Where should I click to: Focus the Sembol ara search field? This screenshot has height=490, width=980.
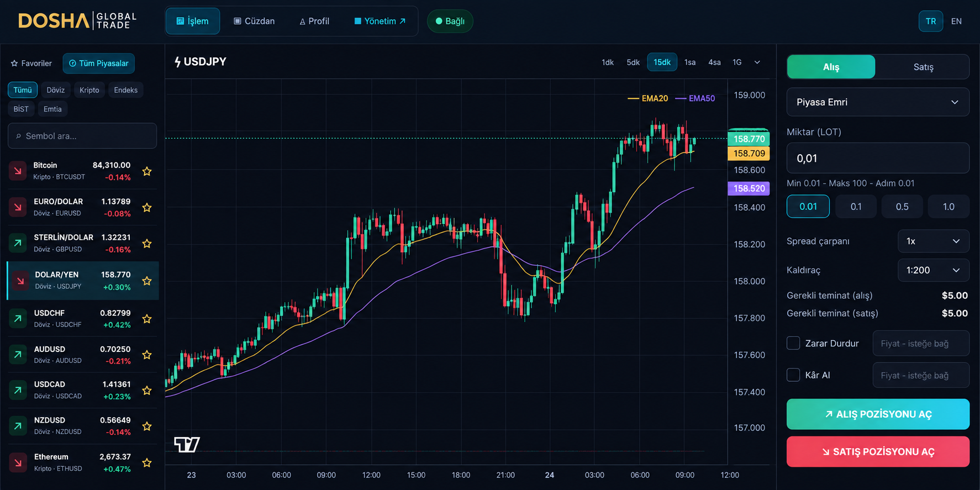tap(82, 136)
